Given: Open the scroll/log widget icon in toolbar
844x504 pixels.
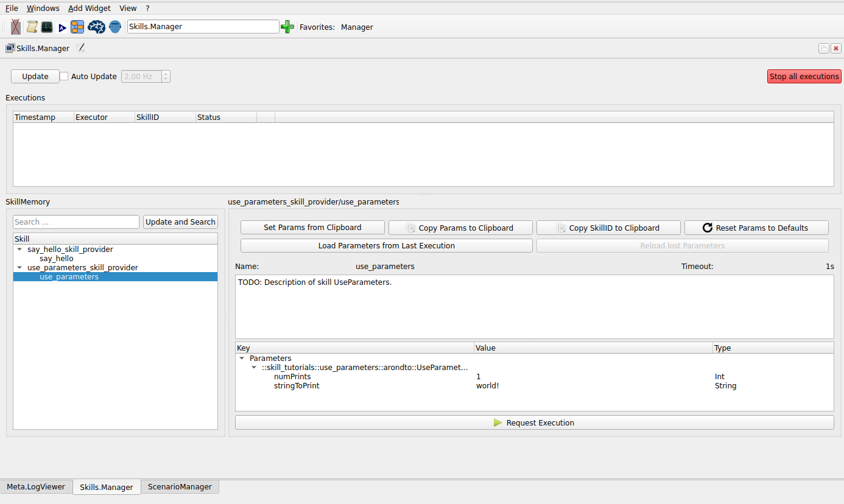Looking at the screenshot, I should (x=31, y=27).
